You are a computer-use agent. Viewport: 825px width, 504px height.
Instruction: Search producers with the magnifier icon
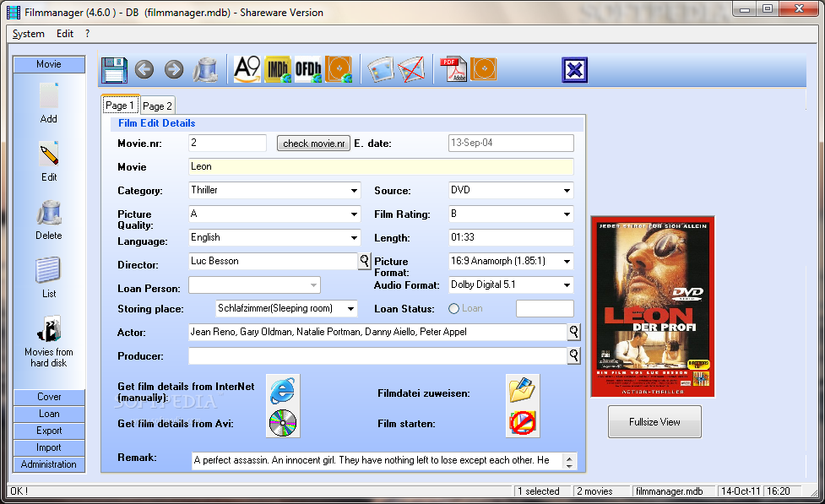click(x=573, y=355)
